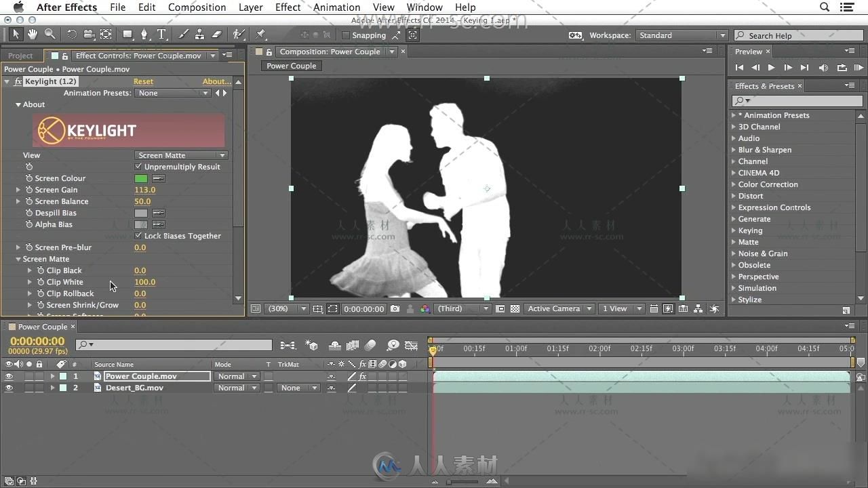Viewport: 868px width, 488px height.
Task: Select the Rectangle shape tool
Action: [127, 34]
